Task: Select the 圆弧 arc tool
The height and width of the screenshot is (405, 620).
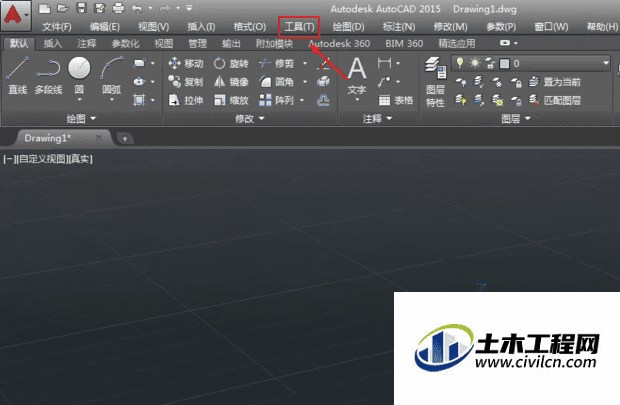Action: [112, 76]
